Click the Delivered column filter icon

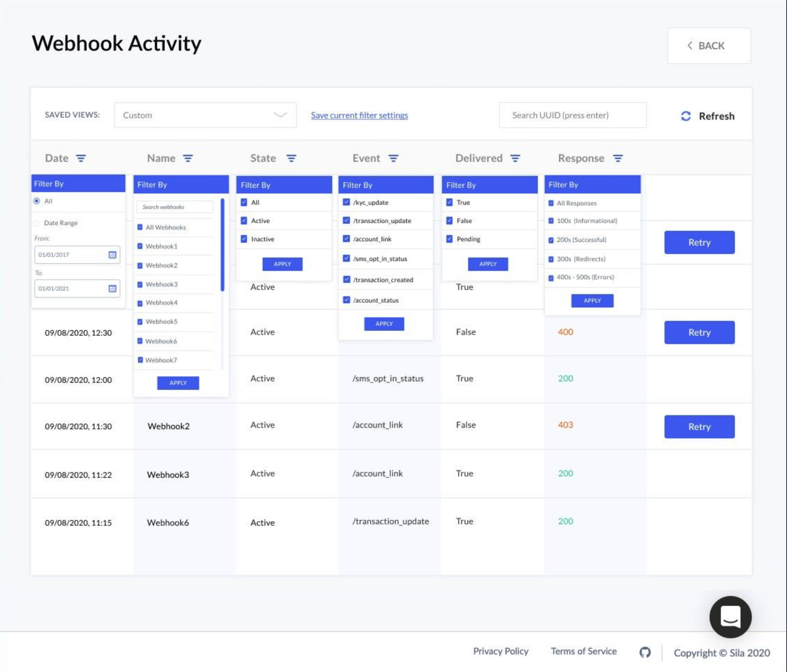[515, 158]
